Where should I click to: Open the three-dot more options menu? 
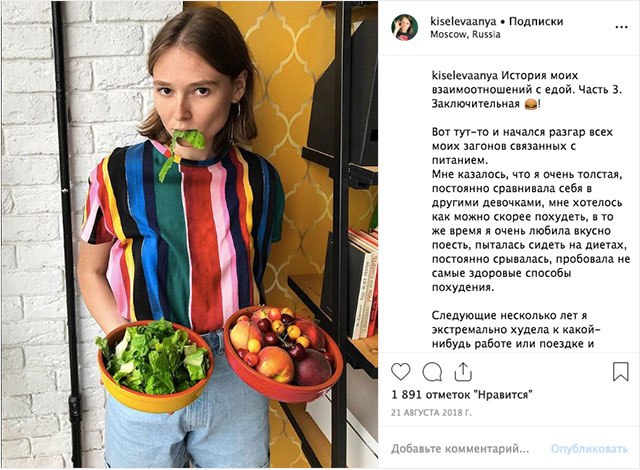(x=621, y=27)
